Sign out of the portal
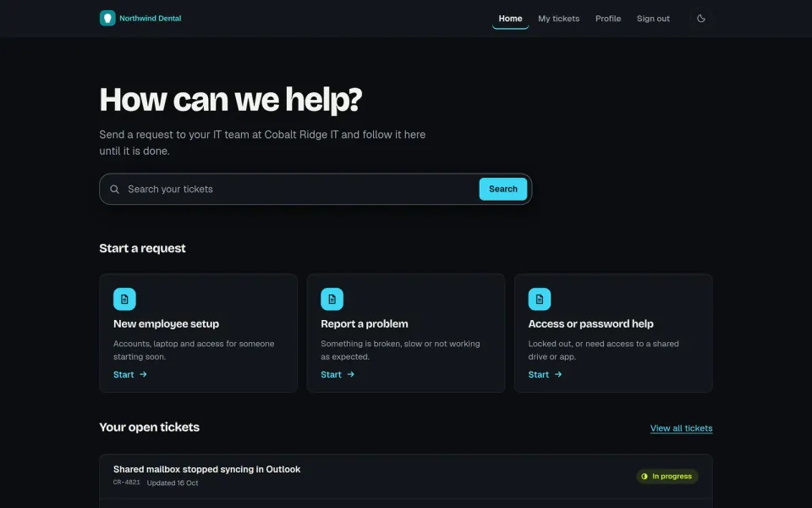812x508 pixels. pyautogui.click(x=653, y=19)
